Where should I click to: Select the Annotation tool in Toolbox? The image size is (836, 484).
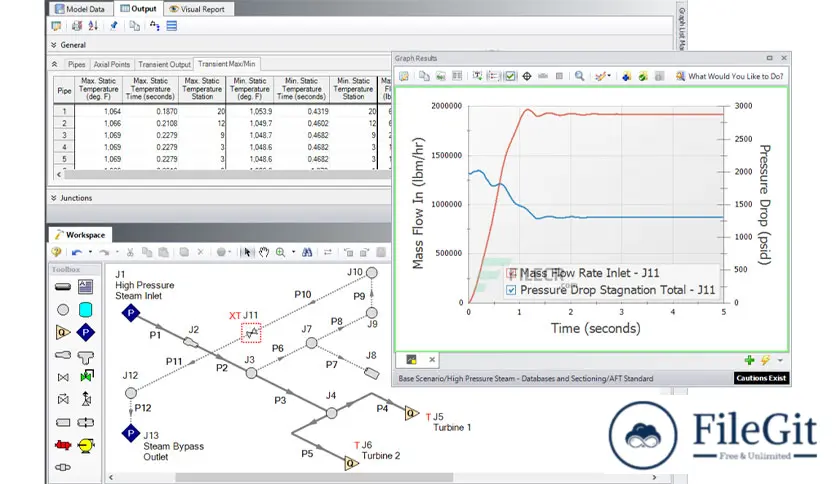(x=85, y=287)
